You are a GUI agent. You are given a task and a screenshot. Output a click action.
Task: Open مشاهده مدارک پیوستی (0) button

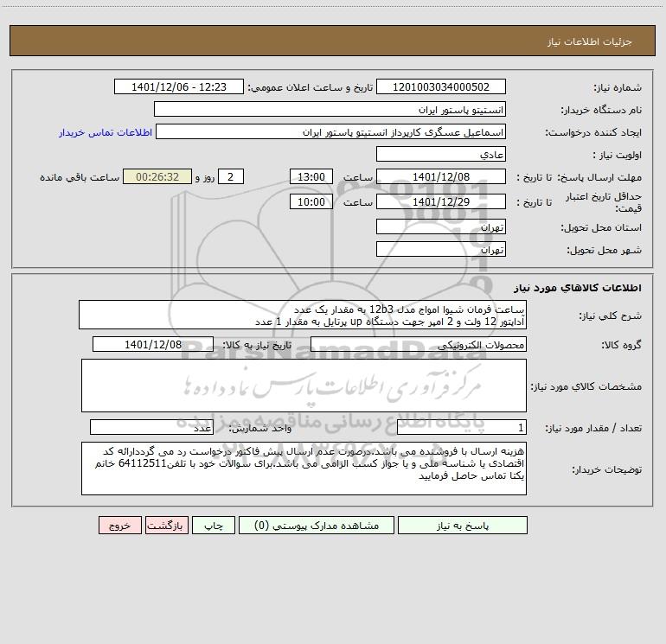317,526
